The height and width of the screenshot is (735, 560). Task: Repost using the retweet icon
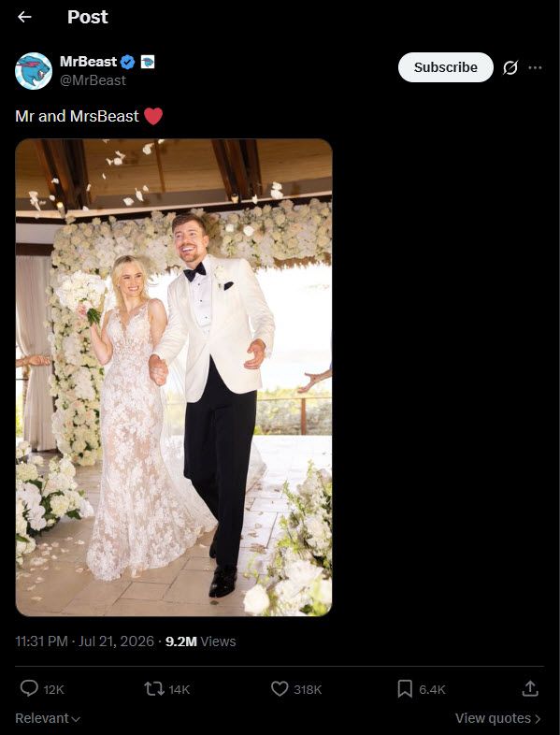(153, 688)
